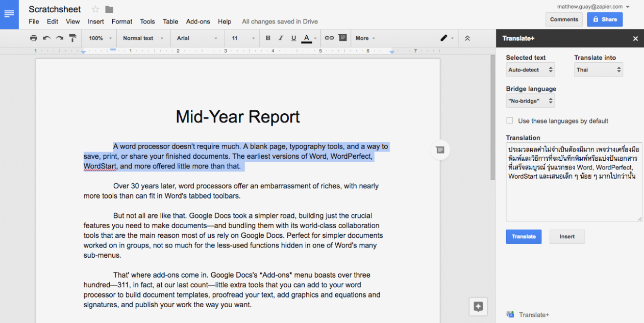Screen dimensions: 644x323
Task: Open the Bridge language dropdown
Action: click(x=530, y=101)
